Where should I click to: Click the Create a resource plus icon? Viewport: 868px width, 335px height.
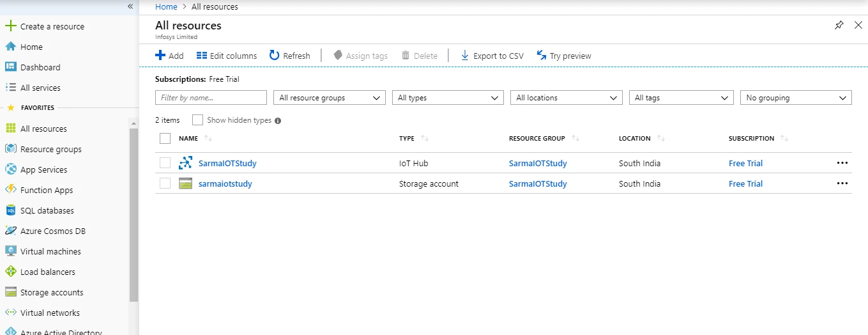[x=10, y=26]
